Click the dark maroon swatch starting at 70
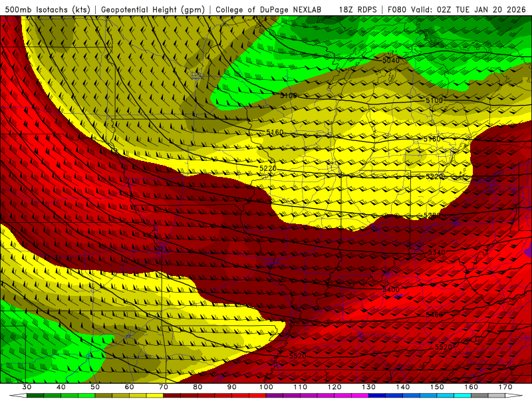The image size is (532, 399). coord(172,396)
